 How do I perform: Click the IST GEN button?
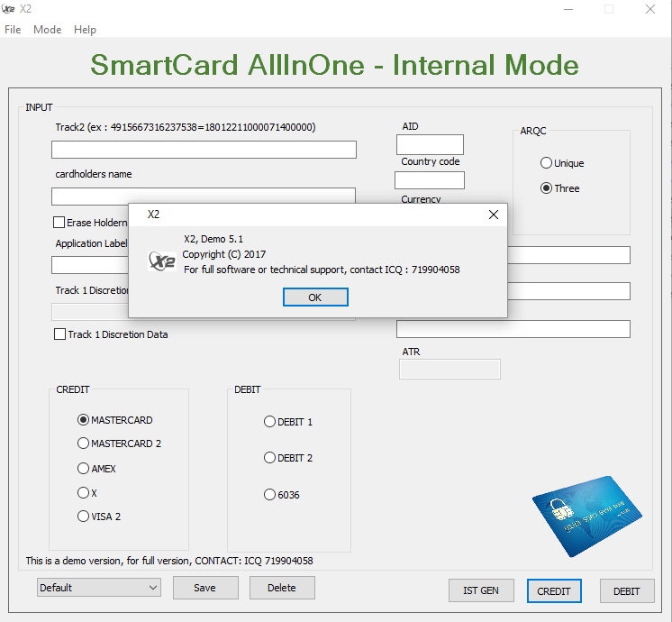(x=481, y=590)
